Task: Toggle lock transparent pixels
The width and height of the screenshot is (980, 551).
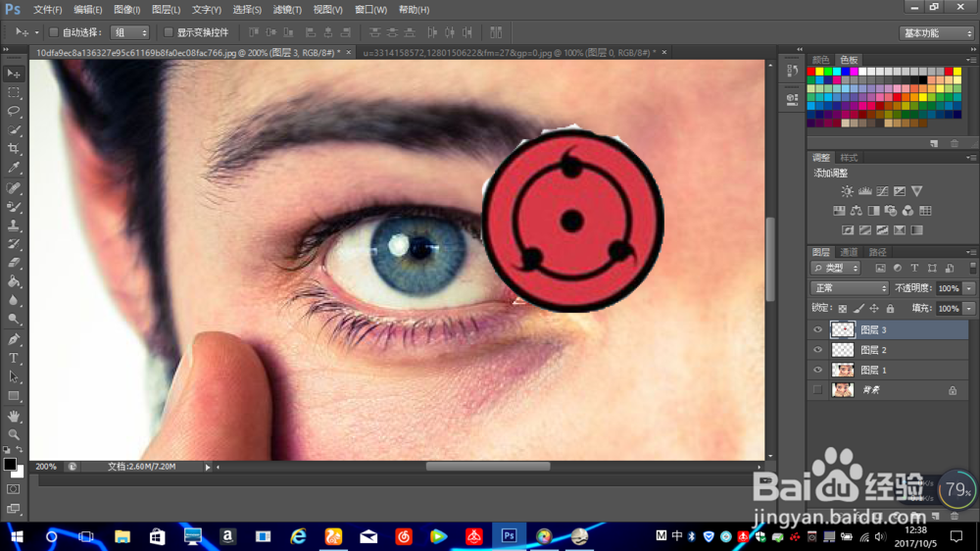Action: [x=843, y=308]
